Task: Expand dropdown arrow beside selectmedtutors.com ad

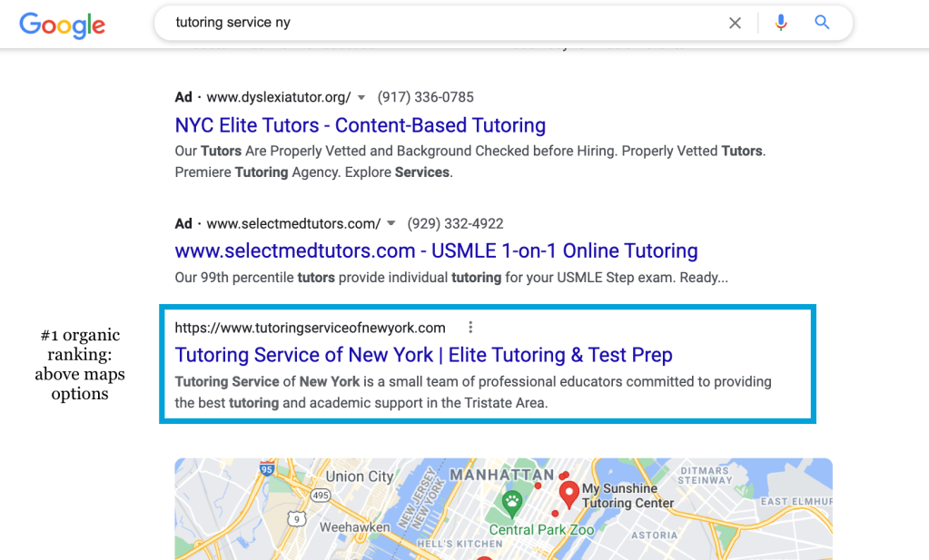Action: tap(391, 224)
